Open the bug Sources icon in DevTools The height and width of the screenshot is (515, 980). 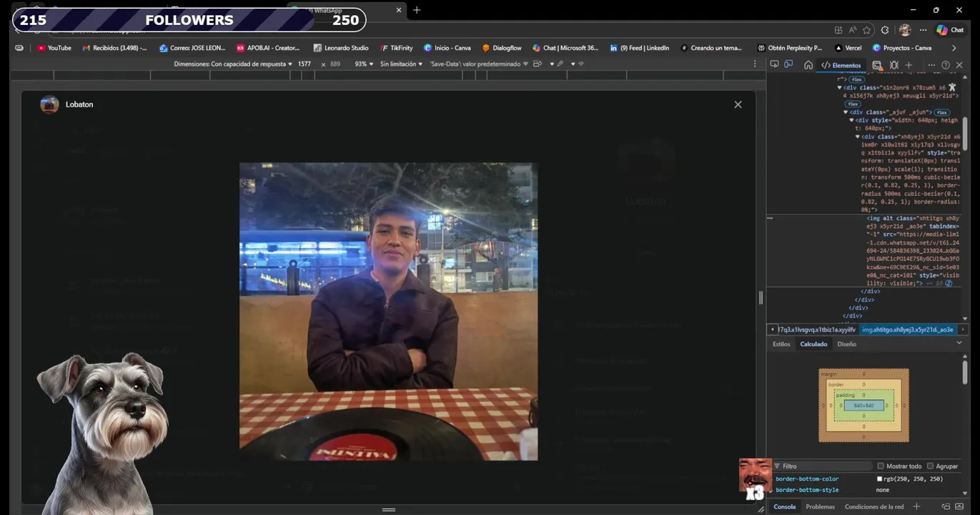[x=894, y=65]
